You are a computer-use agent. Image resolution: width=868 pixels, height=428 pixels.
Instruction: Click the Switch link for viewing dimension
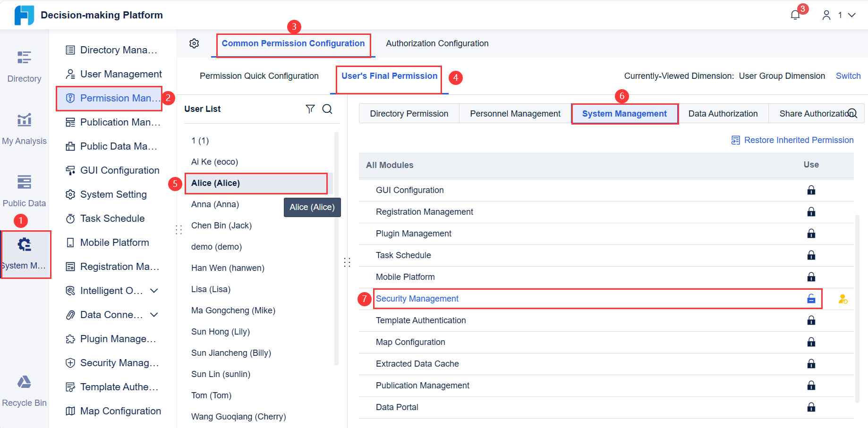pos(848,76)
